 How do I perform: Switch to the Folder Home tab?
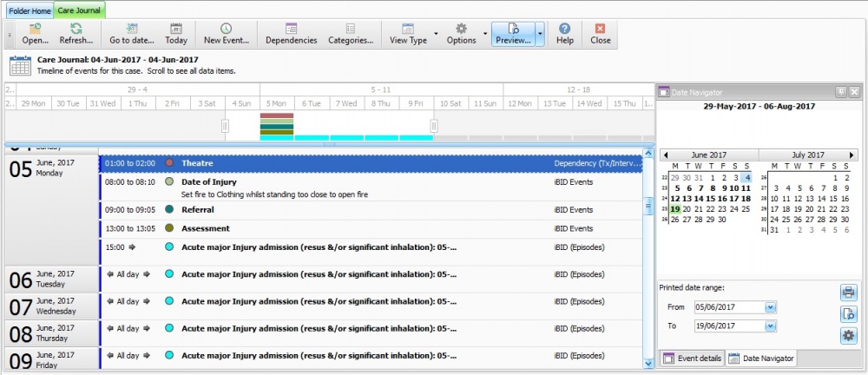click(30, 10)
